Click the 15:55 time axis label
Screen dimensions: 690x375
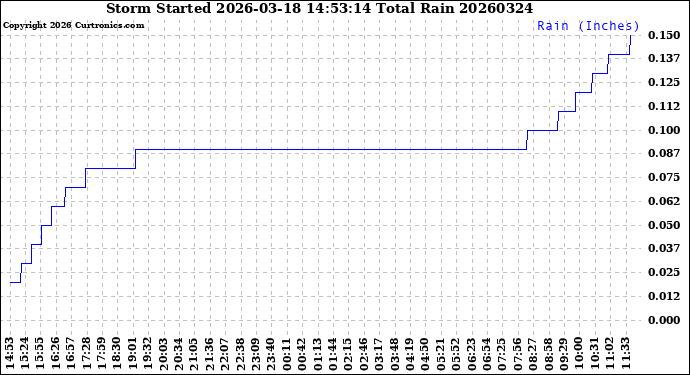tap(40, 353)
